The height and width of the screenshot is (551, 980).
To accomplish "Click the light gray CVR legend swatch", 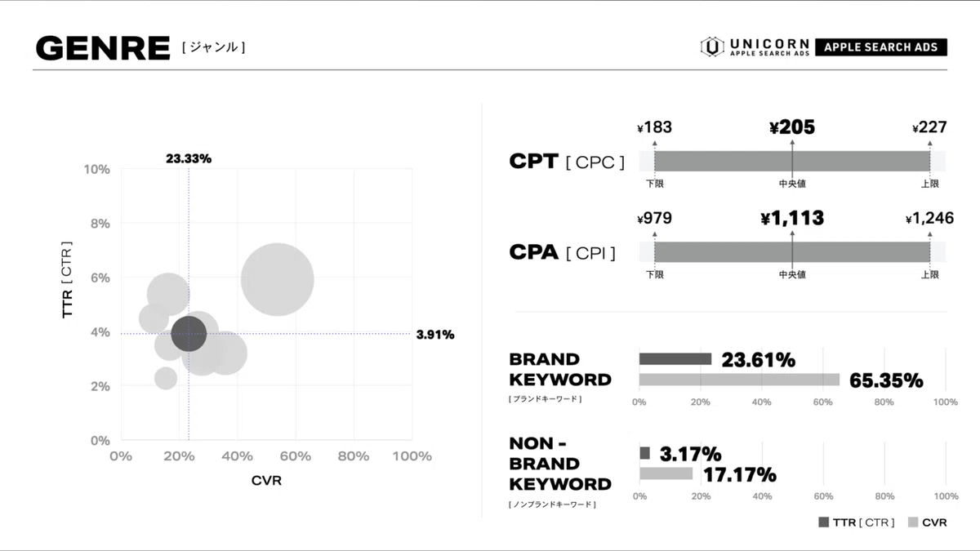I will pos(912,522).
